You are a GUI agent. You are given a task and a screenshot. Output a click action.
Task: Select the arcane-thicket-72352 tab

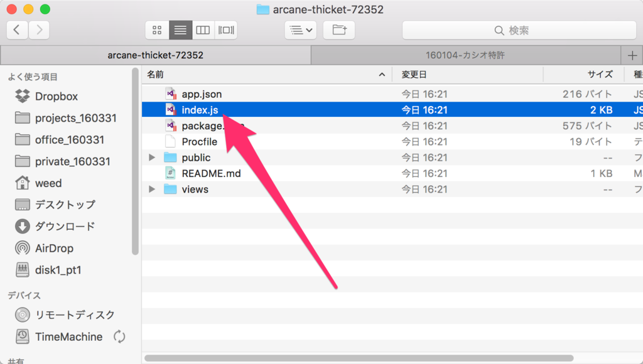156,55
